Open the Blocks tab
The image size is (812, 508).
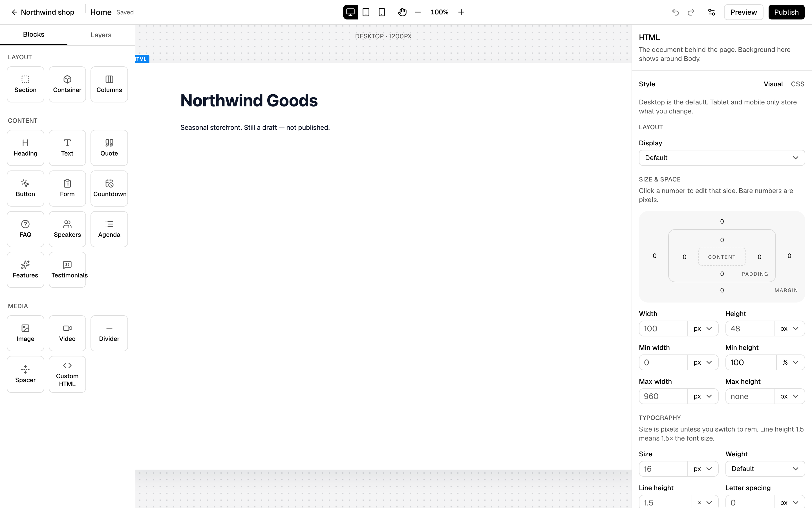coord(34,35)
